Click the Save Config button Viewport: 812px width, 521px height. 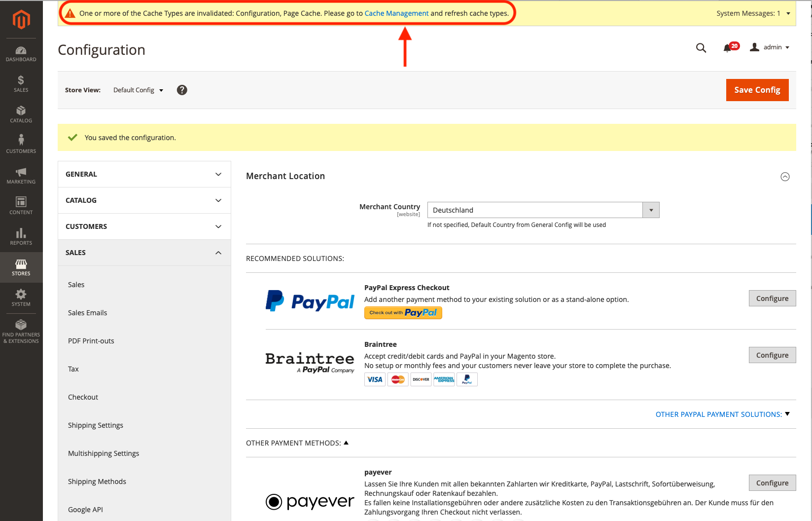point(757,90)
